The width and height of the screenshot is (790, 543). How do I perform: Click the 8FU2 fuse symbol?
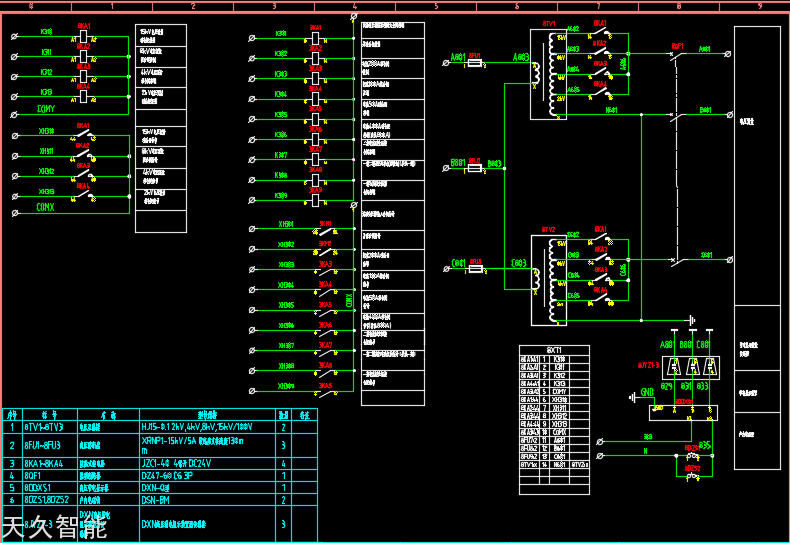click(475, 170)
